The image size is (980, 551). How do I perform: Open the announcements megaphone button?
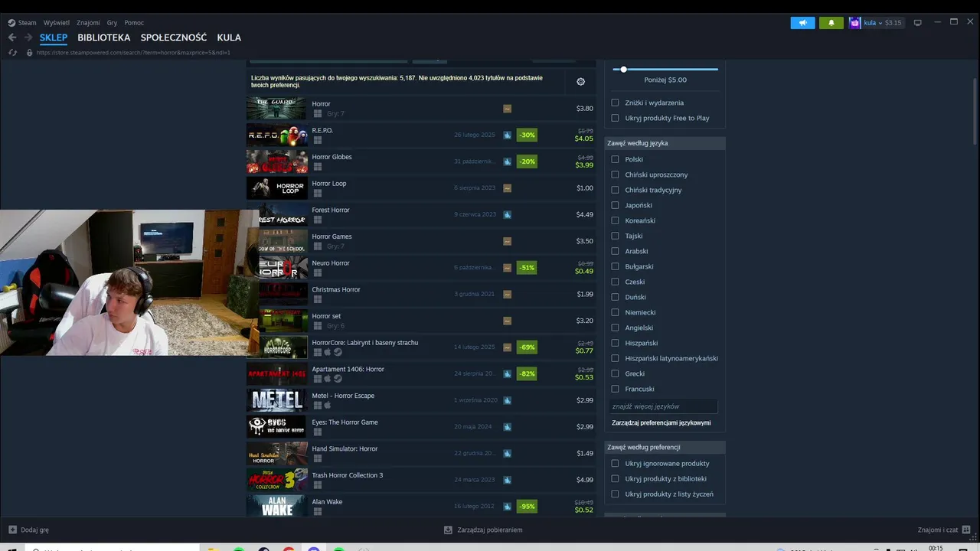point(802,23)
